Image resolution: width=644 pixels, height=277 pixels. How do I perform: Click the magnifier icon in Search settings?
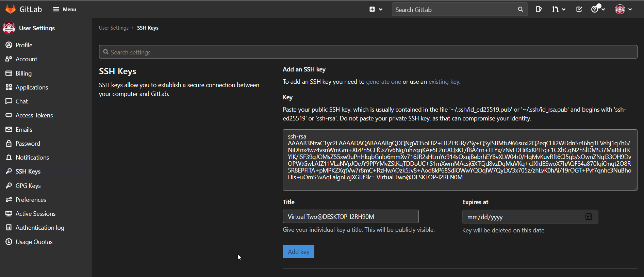(x=106, y=52)
